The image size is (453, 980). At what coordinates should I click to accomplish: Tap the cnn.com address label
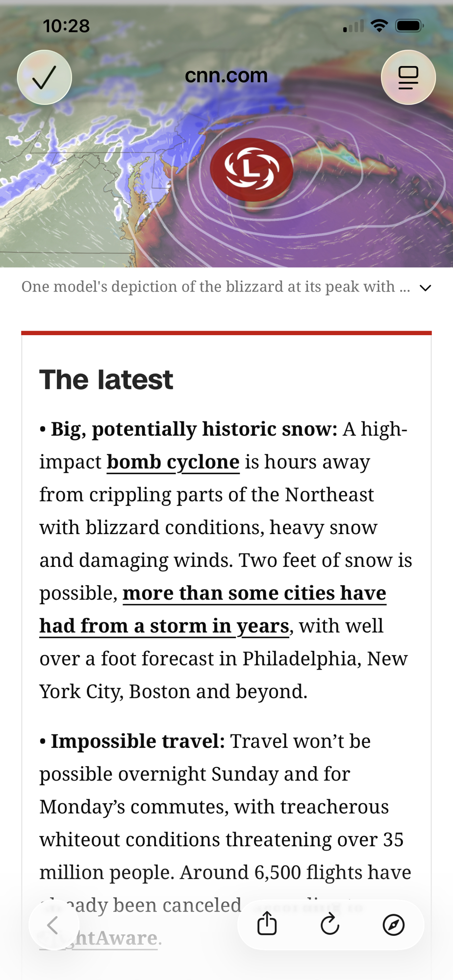(226, 75)
